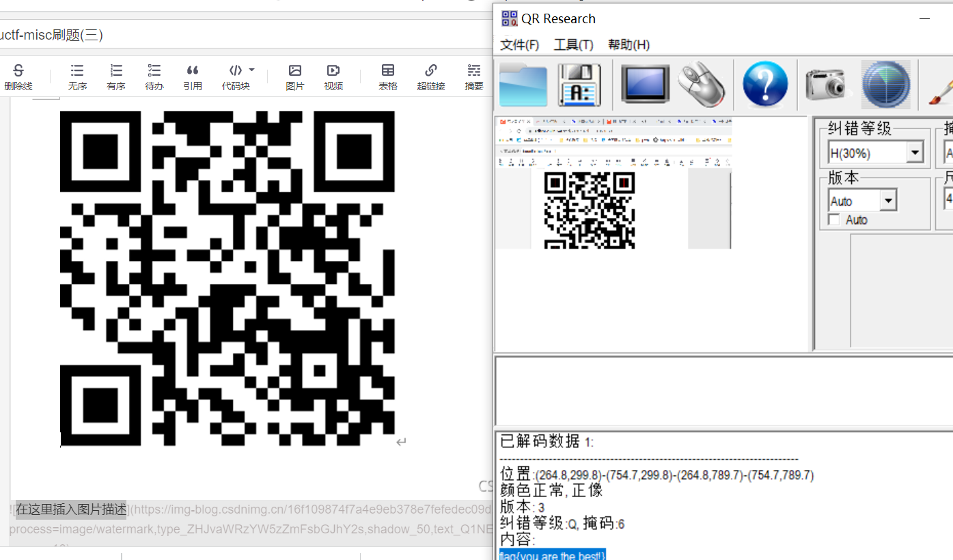
Task: Click the camera icon in QR Research
Action: pyautogui.click(x=825, y=85)
